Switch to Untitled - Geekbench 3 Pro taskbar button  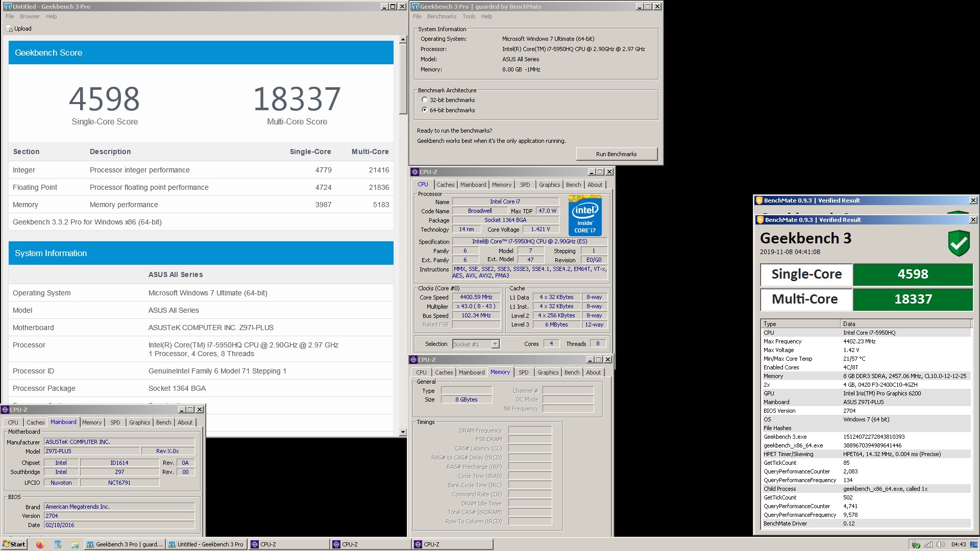pos(206,544)
